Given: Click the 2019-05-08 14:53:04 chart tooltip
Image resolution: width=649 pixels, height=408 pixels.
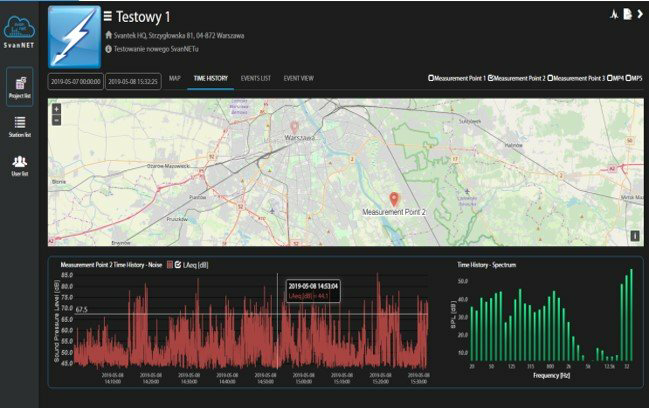Looking at the screenshot, I should coord(313,291).
